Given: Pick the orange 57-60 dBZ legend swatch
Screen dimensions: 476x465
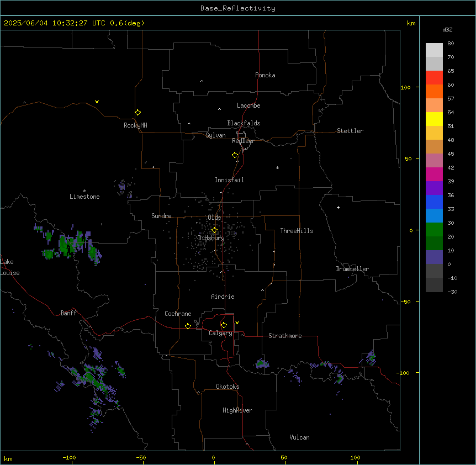Looking at the screenshot, I should 434,91.
